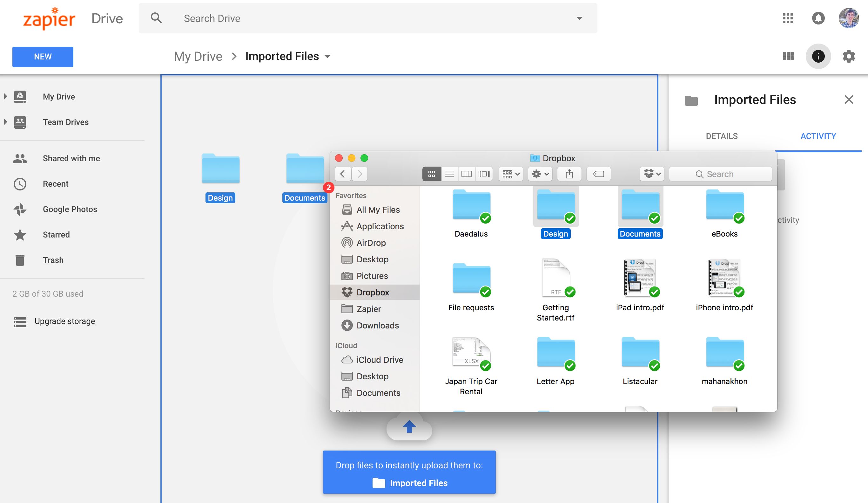Select the Activity tab

(818, 136)
